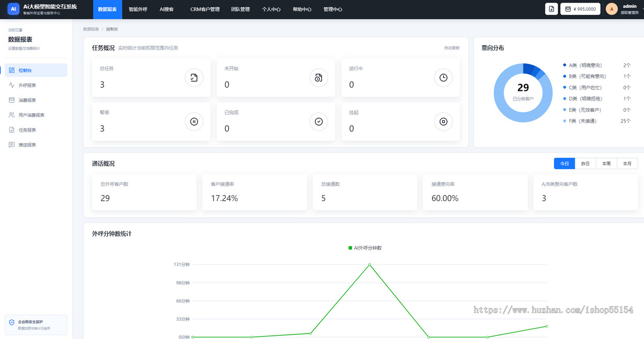Viewport: 644px width, 339px height.
Task: Click the B类（可能有意向） legend entry
Action: (586, 76)
